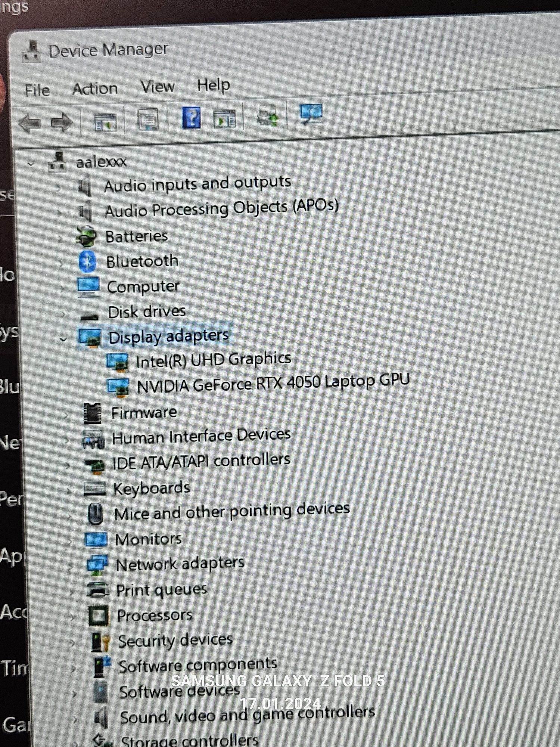Viewport: 560px width, 747px height.
Task: Expand the Firmware category chevron
Action: tap(66, 415)
